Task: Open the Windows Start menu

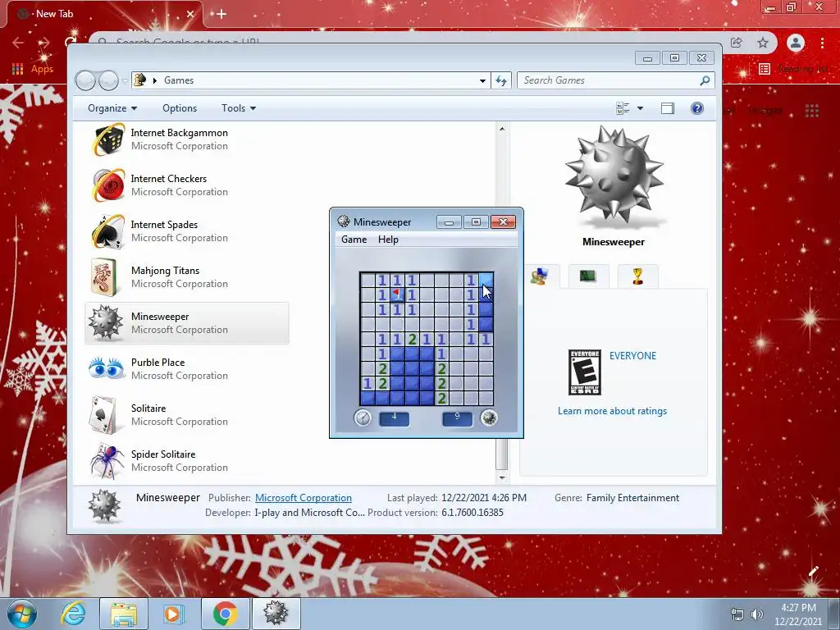Action: point(22,614)
